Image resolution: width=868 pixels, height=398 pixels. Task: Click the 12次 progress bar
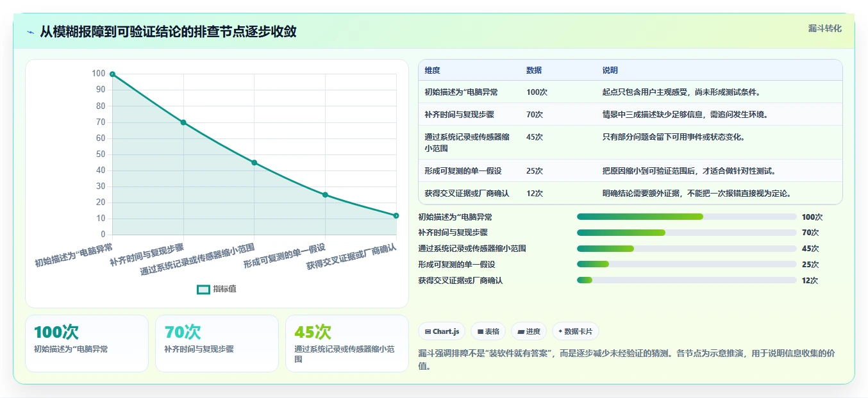point(687,280)
